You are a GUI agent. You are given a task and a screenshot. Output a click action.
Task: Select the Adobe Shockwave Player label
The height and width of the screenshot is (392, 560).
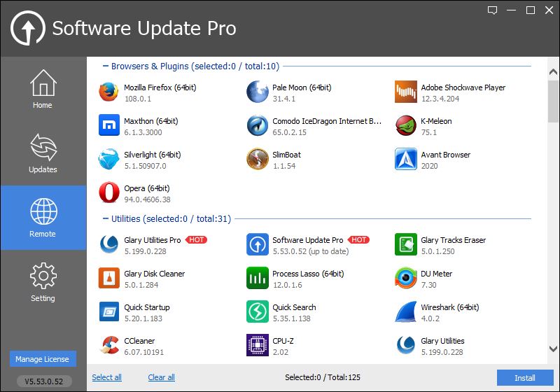tap(463, 87)
